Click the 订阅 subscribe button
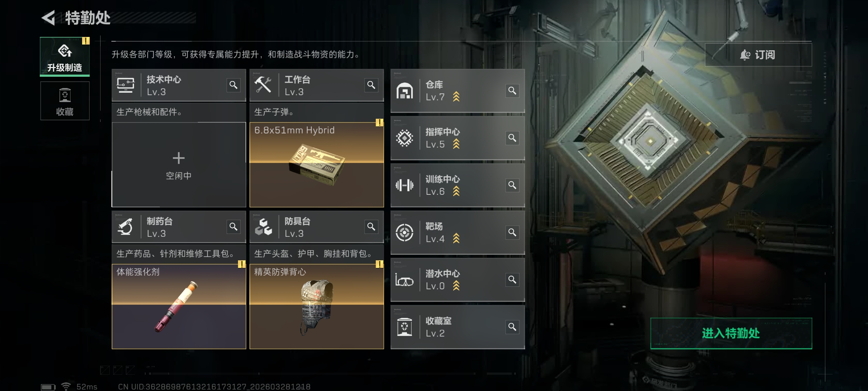The image size is (868, 391). pyautogui.click(x=758, y=55)
